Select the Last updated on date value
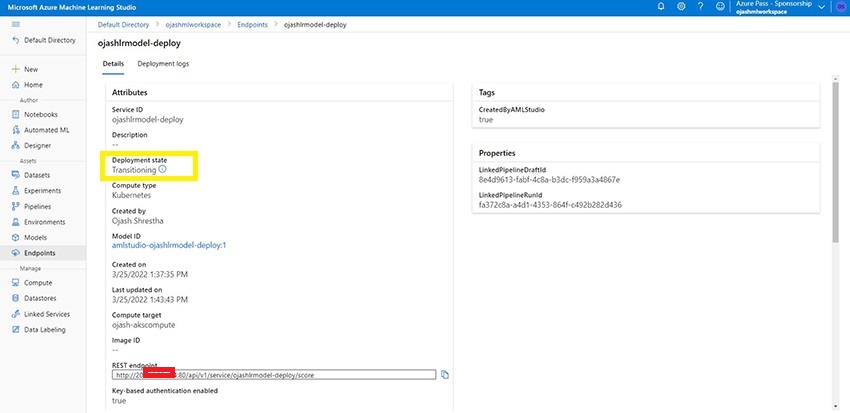850x413 pixels. [150, 300]
